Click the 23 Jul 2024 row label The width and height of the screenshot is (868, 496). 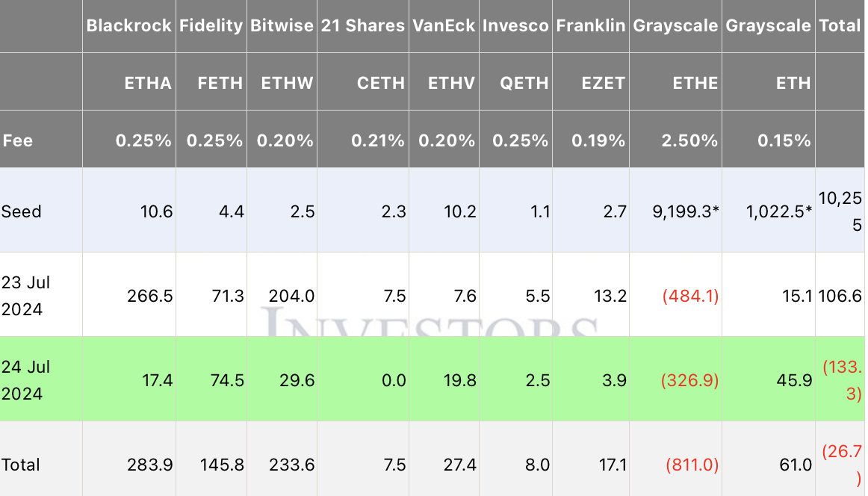click(25, 296)
